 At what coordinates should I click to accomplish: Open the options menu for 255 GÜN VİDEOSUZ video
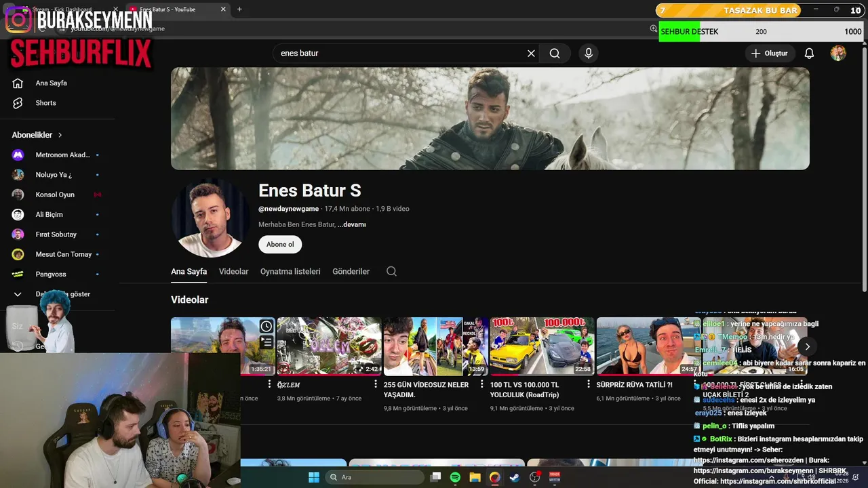[482, 384]
